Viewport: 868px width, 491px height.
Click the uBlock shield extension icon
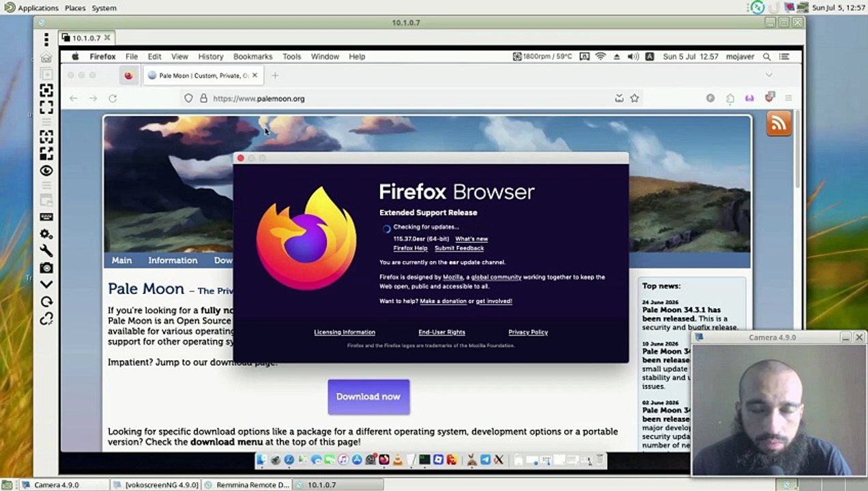pos(769,98)
